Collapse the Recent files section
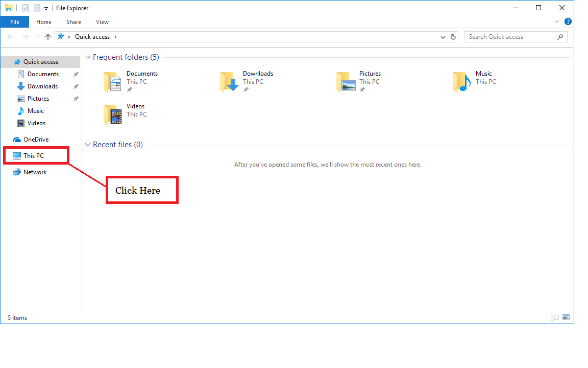 coord(88,145)
